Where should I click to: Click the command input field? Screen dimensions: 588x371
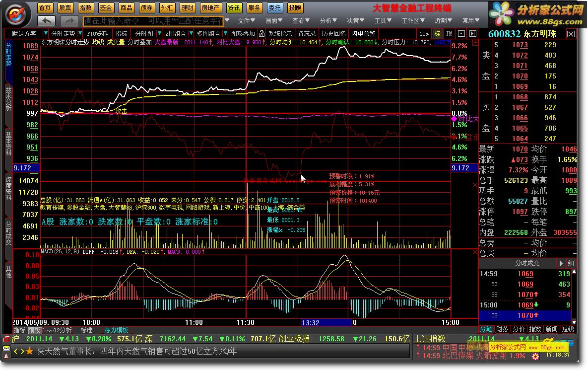click(153, 21)
